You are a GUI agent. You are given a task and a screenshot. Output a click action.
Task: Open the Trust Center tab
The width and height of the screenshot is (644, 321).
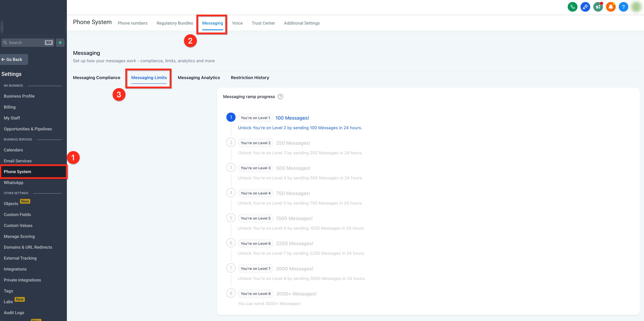tap(263, 23)
